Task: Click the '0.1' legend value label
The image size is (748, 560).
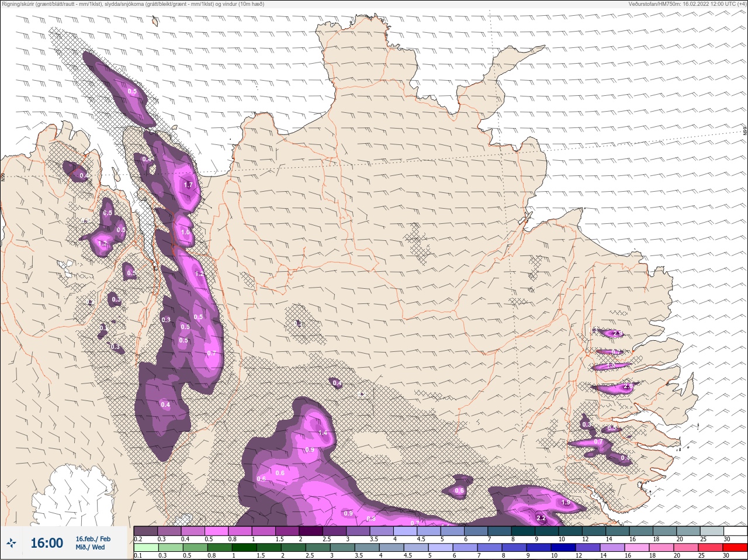Action: click(138, 555)
